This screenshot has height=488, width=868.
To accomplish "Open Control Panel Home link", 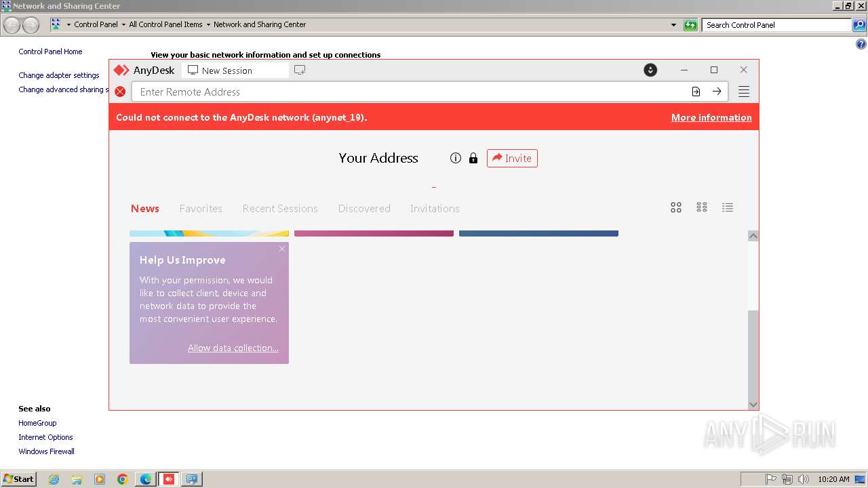I will point(50,52).
